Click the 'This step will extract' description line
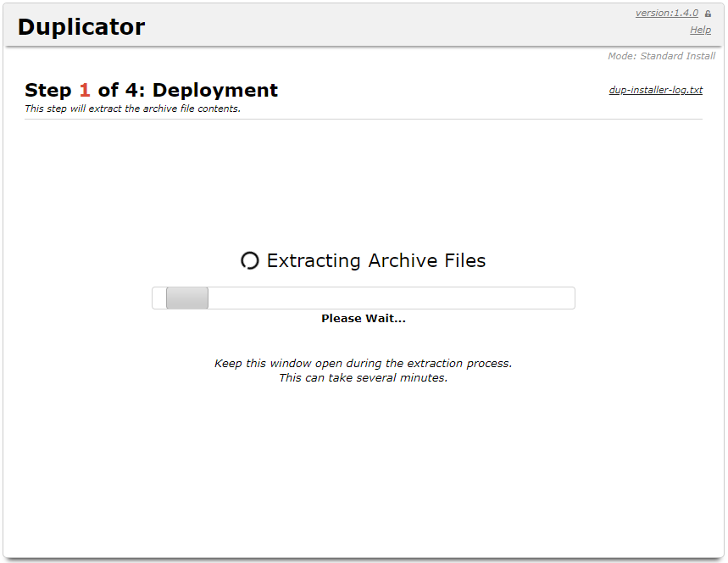The height and width of the screenshot is (563, 728). point(132,109)
